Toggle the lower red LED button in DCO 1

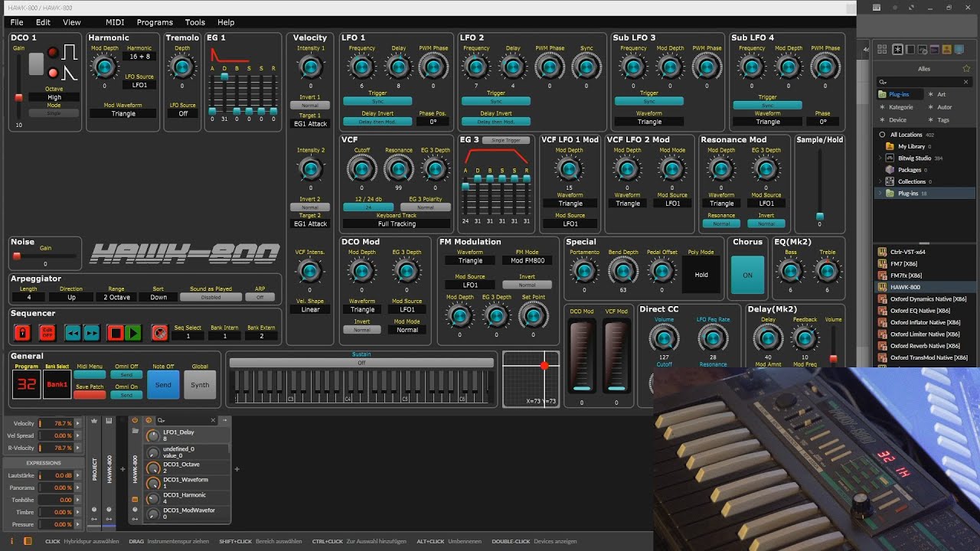(53, 73)
